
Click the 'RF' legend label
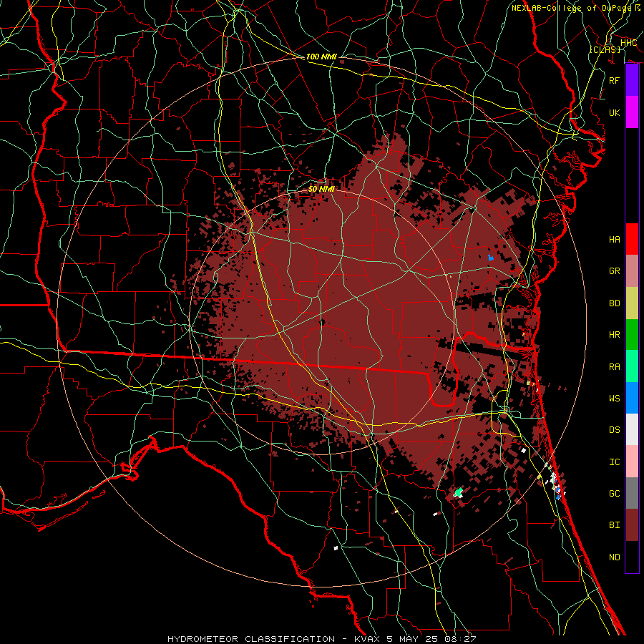click(x=615, y=80)
